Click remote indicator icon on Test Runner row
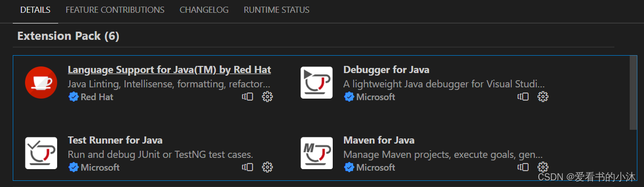The image size is (644, 187). tap(247, 167)
